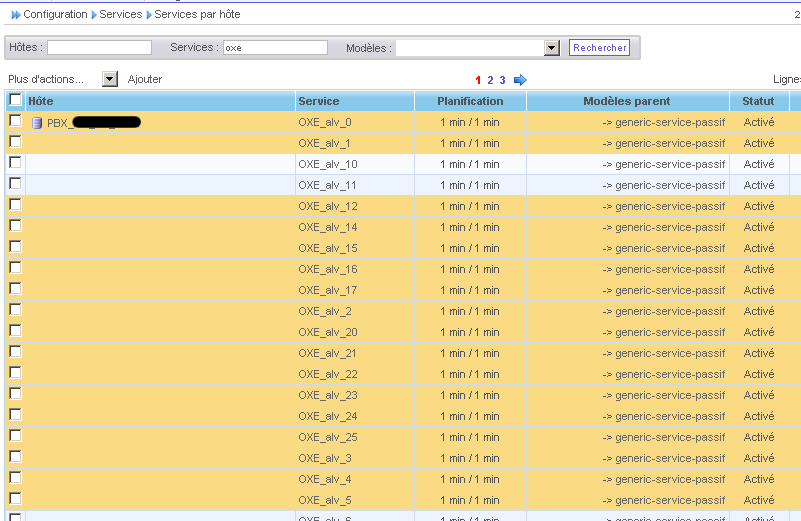
Task: Click the Services filter field containing oxe
Action: [275, 48]
